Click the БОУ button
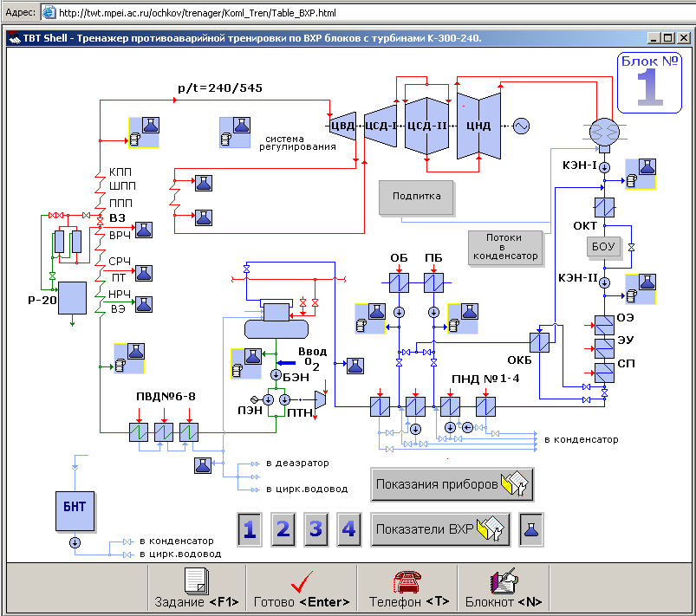 (x=603, y=247)
